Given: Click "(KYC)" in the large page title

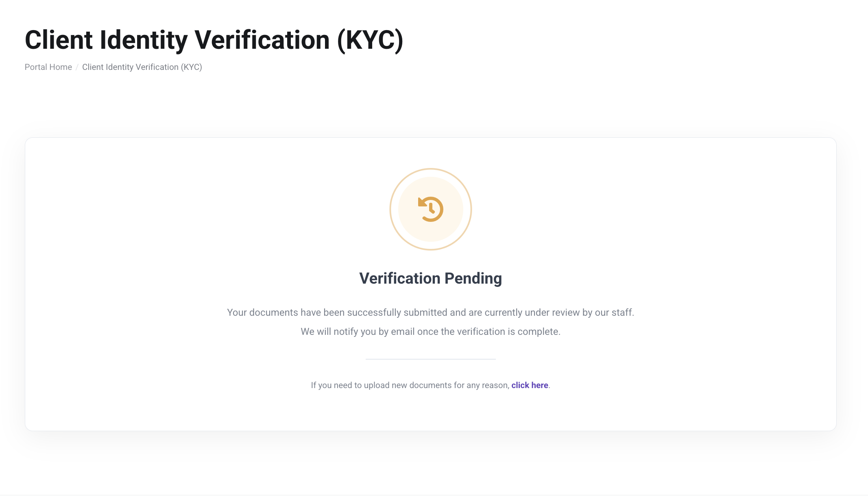Looking at the screenshot, I should pos(370,40).
